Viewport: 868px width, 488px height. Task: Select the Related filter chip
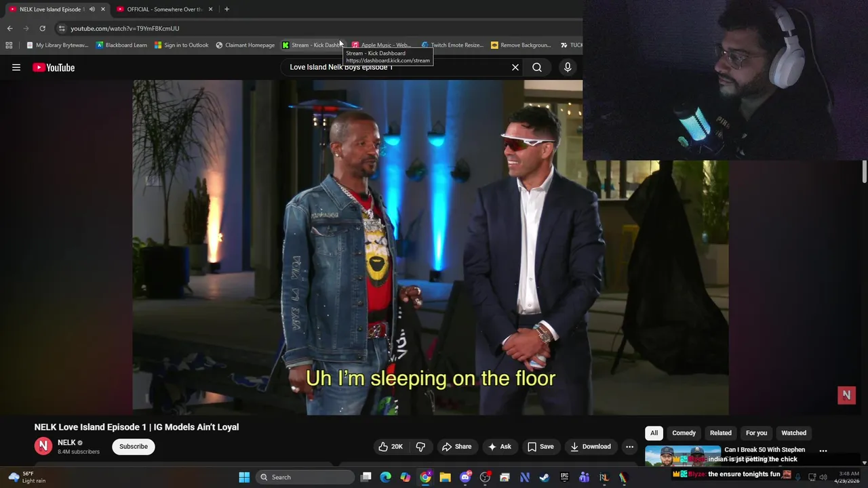721,433
